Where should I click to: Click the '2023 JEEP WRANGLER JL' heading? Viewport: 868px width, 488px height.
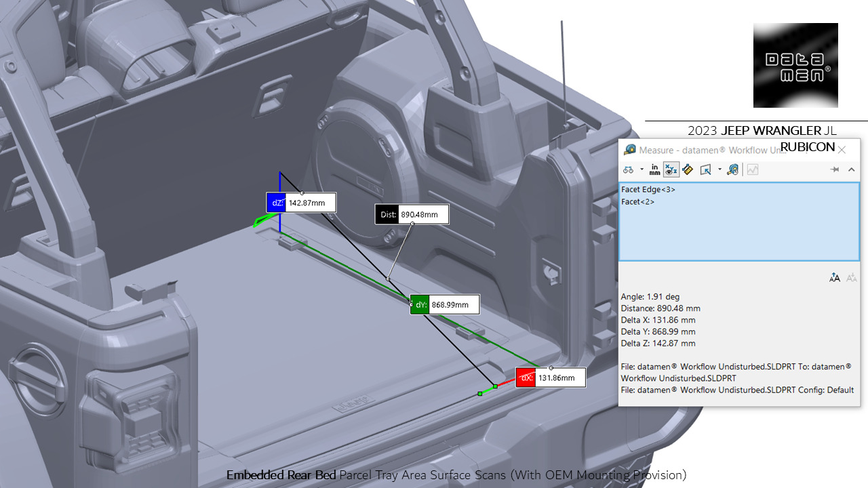(762, 130)
